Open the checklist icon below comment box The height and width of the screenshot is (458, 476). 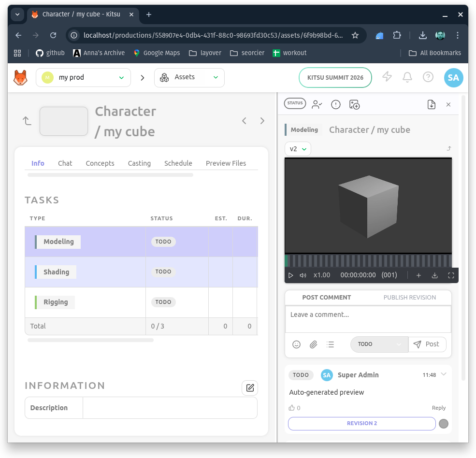click(x=330, y=344)
